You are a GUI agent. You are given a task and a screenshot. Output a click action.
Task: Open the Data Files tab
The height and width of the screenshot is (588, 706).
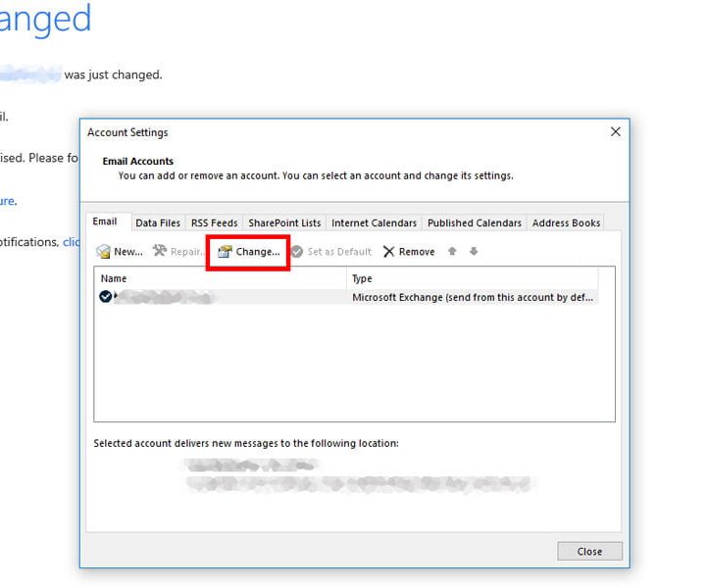pyautogui.click(x=158, y=223)
